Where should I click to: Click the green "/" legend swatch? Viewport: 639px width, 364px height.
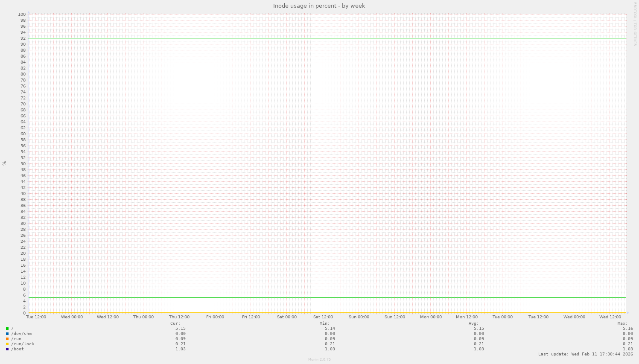click(x=7, y=328)
